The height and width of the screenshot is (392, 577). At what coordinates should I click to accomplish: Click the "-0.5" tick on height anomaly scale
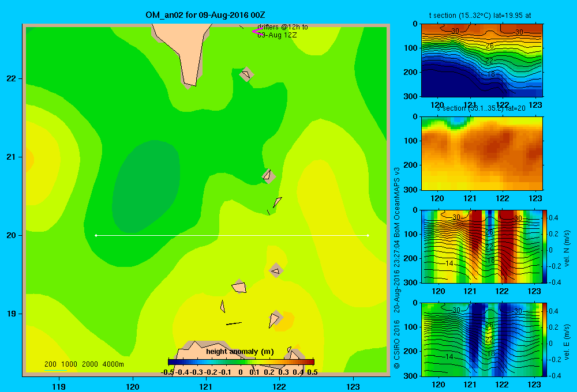pyautogui.click(x=167, y=372)
